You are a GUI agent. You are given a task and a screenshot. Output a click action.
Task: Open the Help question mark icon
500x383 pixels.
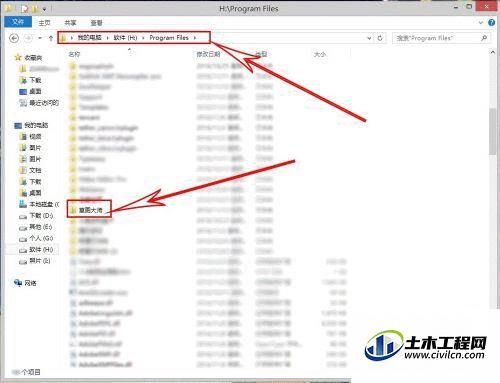491,23
